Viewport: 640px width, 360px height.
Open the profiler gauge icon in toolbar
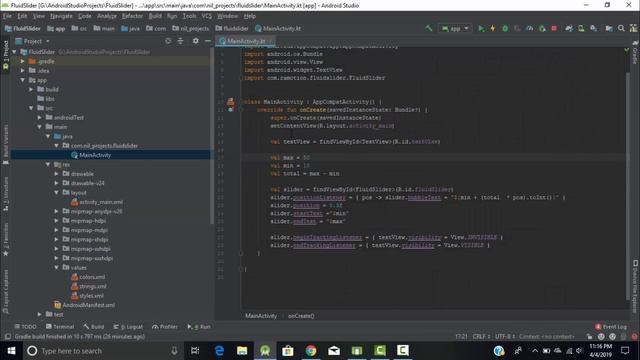tap(529, 28)
